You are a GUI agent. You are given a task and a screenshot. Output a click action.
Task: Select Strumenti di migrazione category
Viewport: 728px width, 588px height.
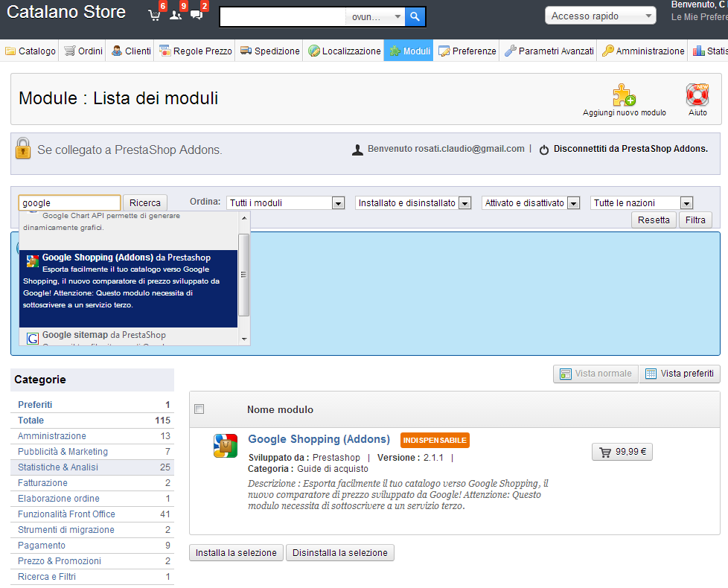click(x=92, y=529)
